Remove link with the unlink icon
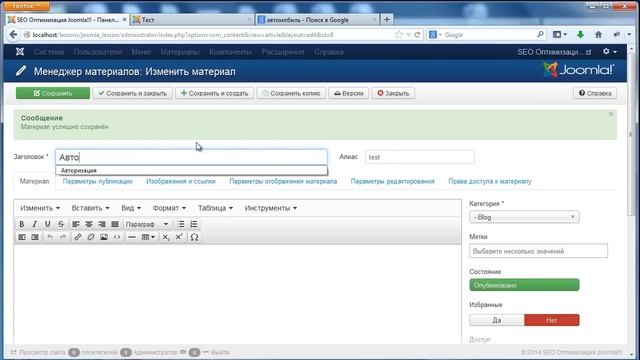Image resolution: width=640 pixels, height=360 pixels. (91, 237)
